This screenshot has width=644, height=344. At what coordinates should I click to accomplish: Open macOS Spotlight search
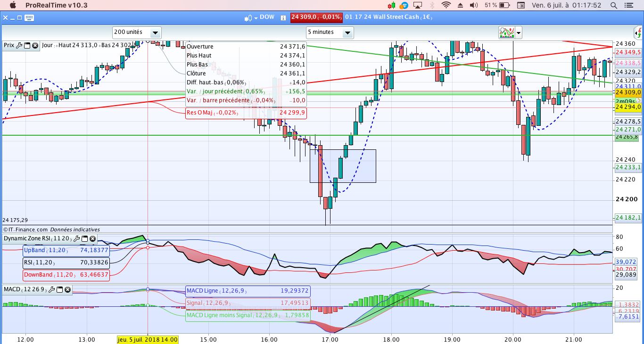coord(614,5)
